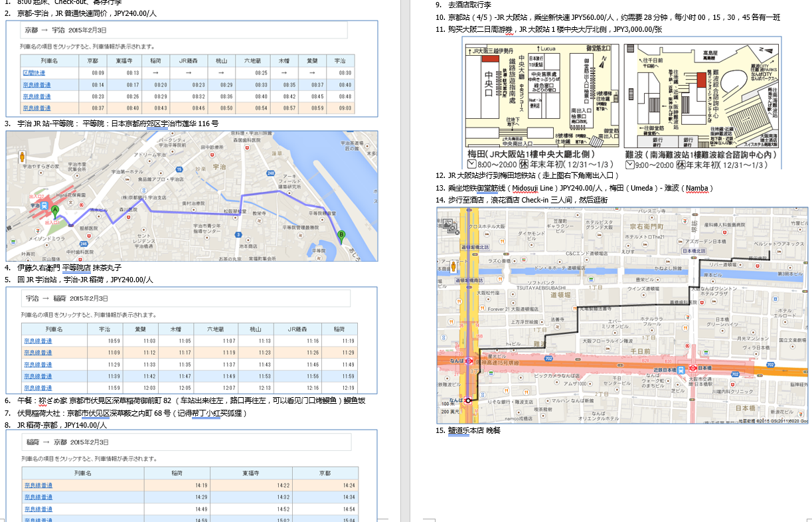812x522 pixels.
Task: Click the green B destination marker
Action: [341, 236]
